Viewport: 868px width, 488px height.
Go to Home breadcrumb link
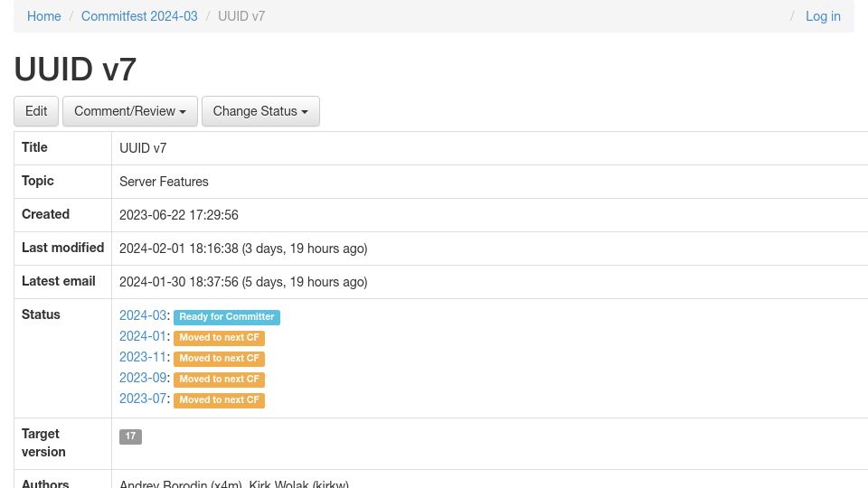pos(43,16)
